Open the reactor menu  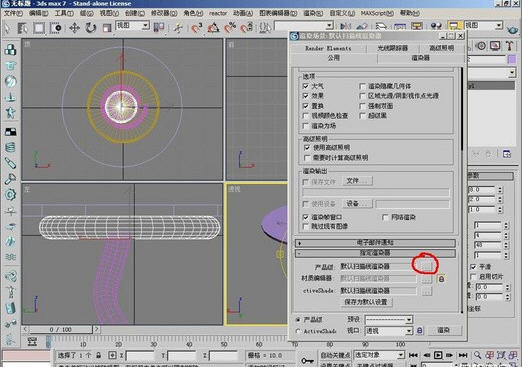click(218, 13)
